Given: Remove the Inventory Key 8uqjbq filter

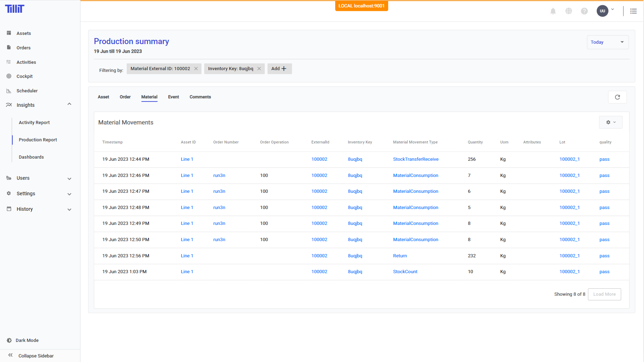Looking at the screenshot, I should click(259, 69).
